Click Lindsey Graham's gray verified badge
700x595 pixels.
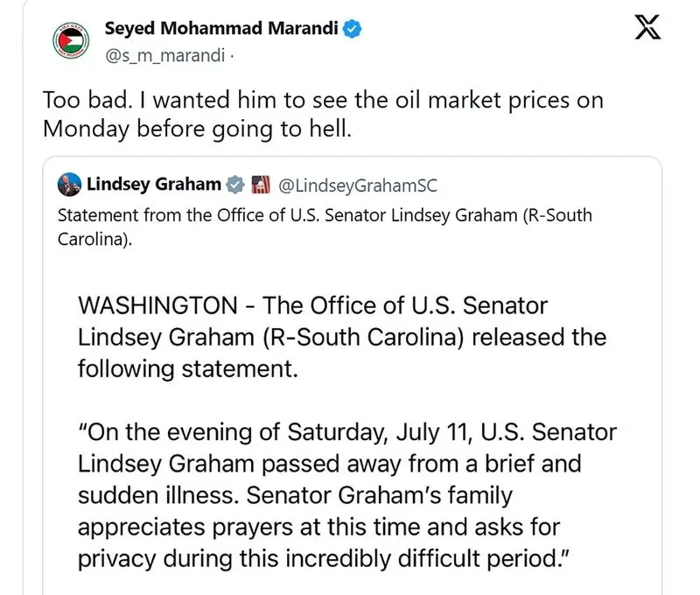click(x=234, y=185)
